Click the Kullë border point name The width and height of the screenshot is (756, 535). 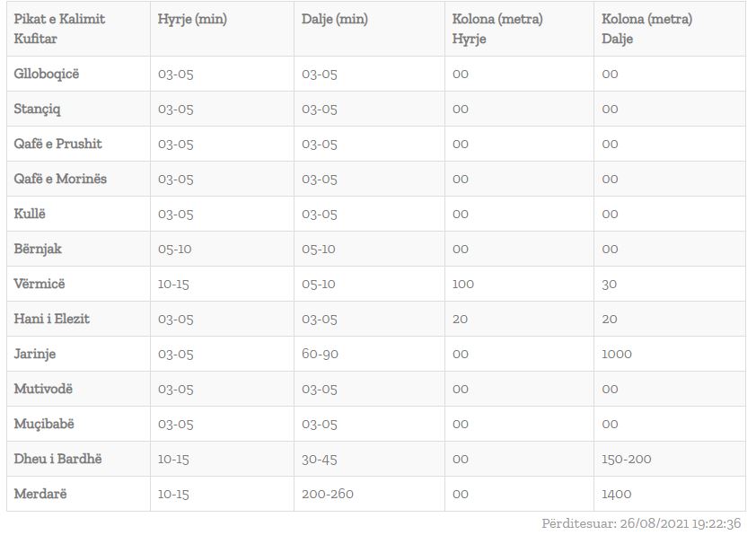click(30, 214)
